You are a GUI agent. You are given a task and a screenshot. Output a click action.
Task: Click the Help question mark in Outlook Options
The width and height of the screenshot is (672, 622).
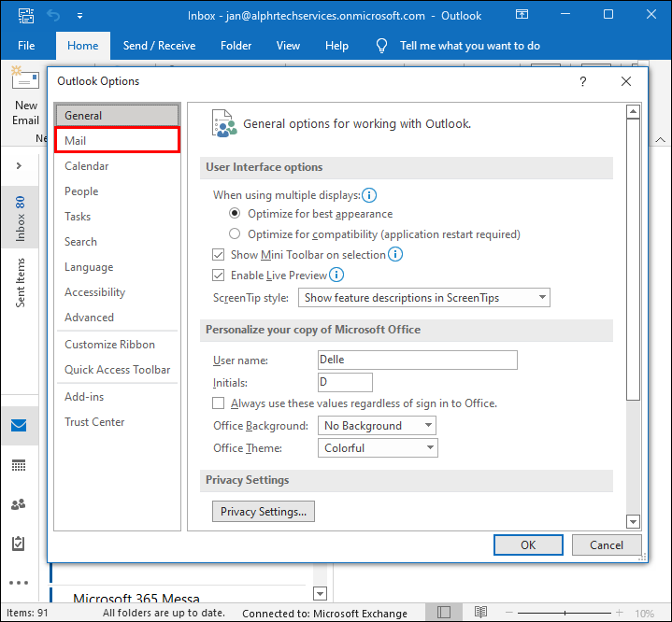(x=583, y=81)
